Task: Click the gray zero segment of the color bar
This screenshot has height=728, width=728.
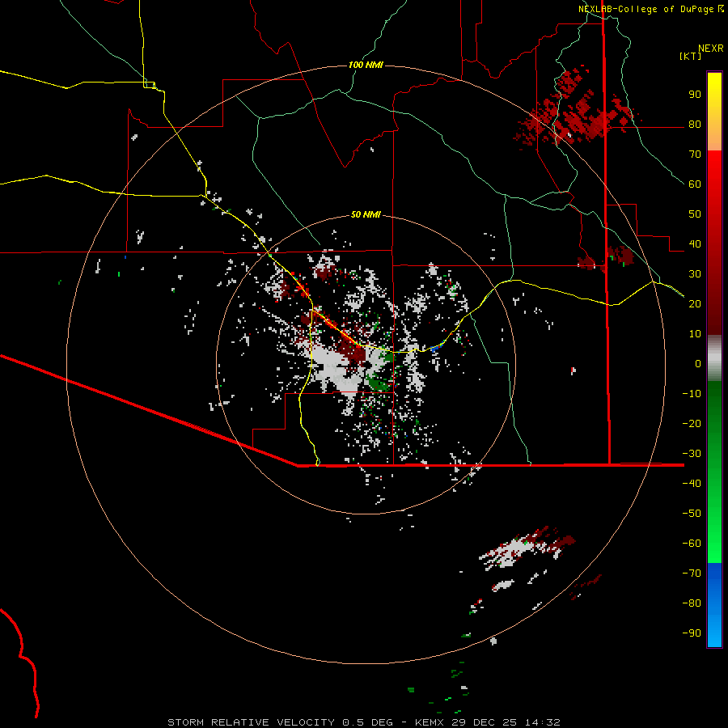Action: pyautogui.click(x=714, y=358)
